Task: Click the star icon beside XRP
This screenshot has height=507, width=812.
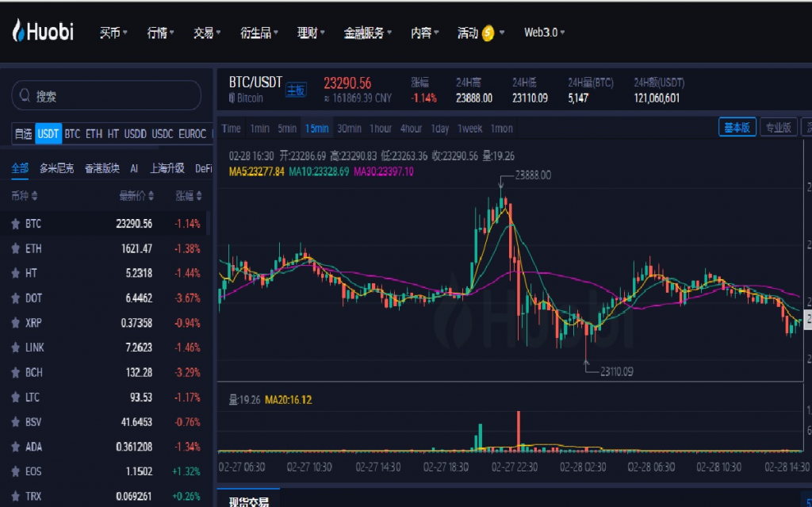Action: coord(15,323)
